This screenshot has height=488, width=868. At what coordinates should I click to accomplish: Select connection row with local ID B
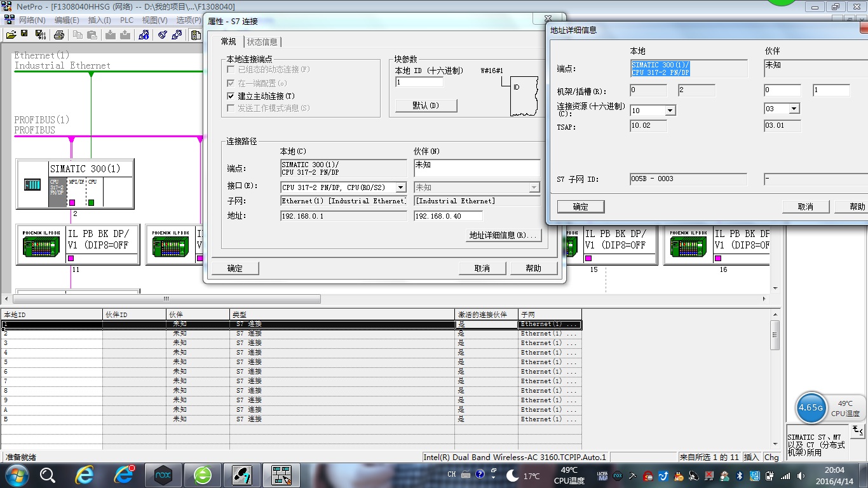[x=291, y=419]
